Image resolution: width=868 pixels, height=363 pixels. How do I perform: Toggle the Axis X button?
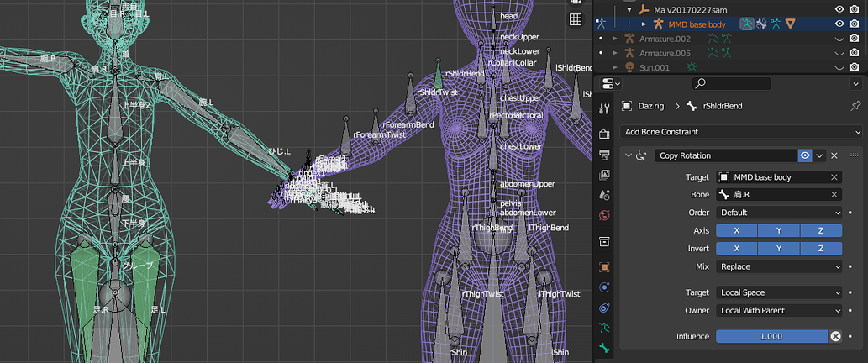pos(737,231)
